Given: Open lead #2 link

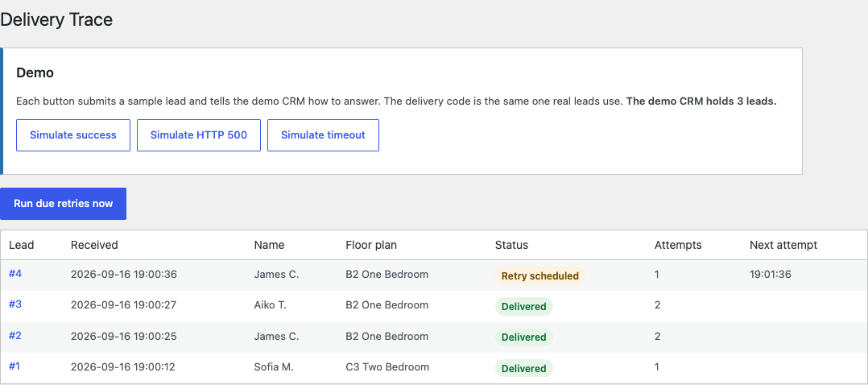Looking at the screenshot, I should click(x=15, y=336).
